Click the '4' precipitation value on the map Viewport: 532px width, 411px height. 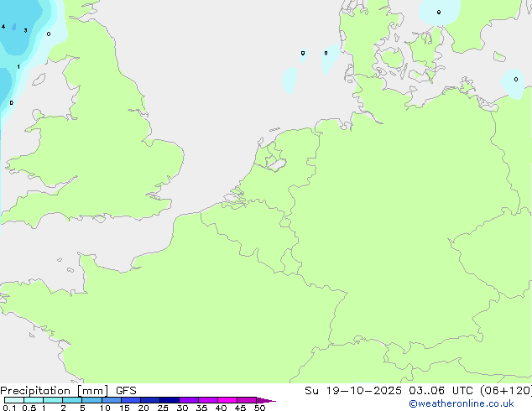tap(3, 27)
